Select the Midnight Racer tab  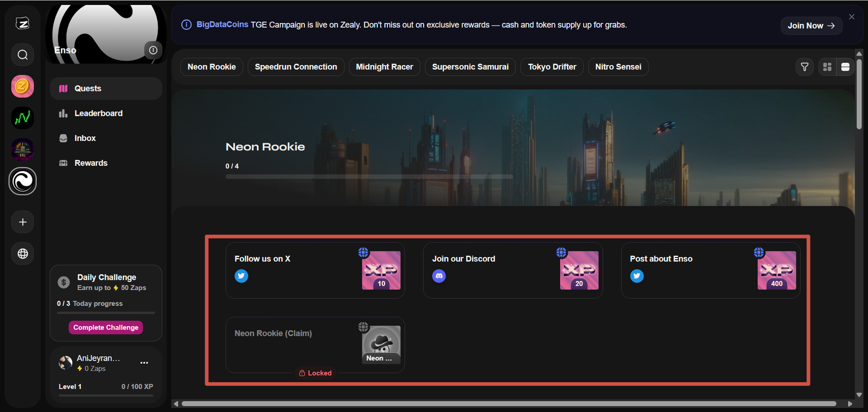click(x=384, y=67)
